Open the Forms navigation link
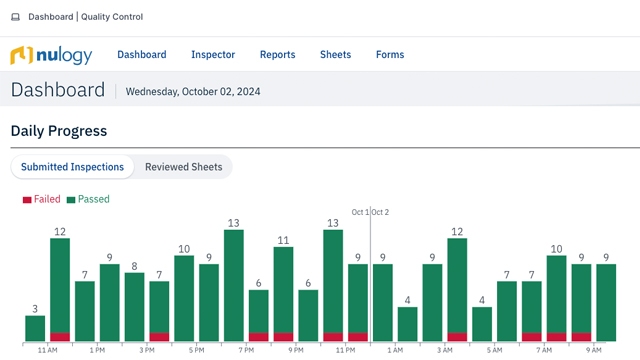 390,55
